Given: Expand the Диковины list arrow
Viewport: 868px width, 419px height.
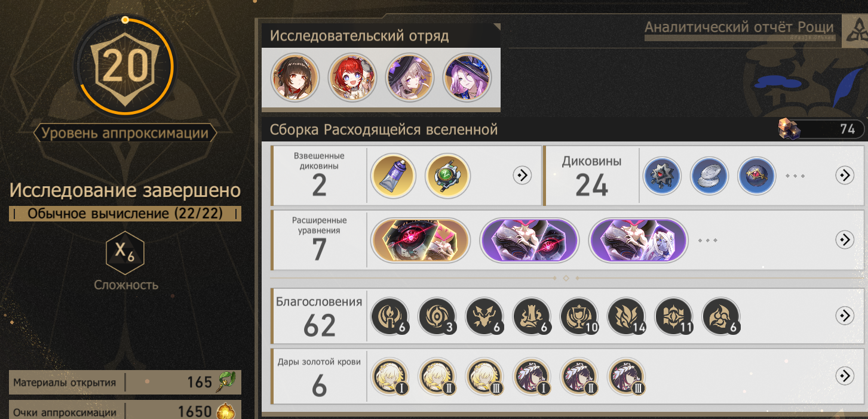Looking at the screenshot, I should click(x=845, y=175).
